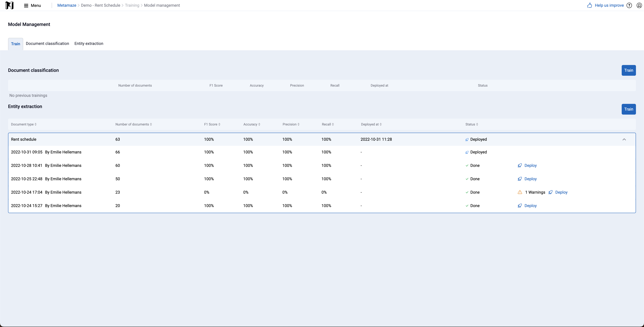Open the hamburger Menu
Image resolution: width=644 pixels, height=327 pixels.
pyautogui.click(x=32, y=6)
